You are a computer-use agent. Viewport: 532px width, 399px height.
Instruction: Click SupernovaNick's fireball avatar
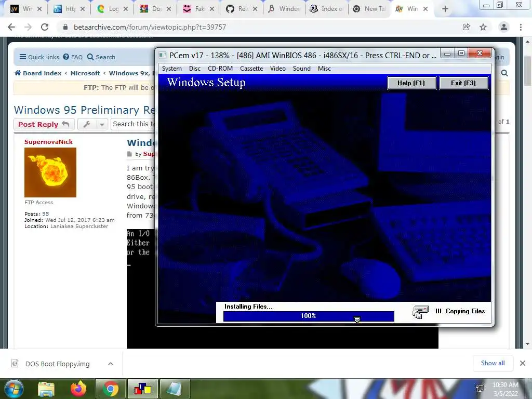(50, 172)
